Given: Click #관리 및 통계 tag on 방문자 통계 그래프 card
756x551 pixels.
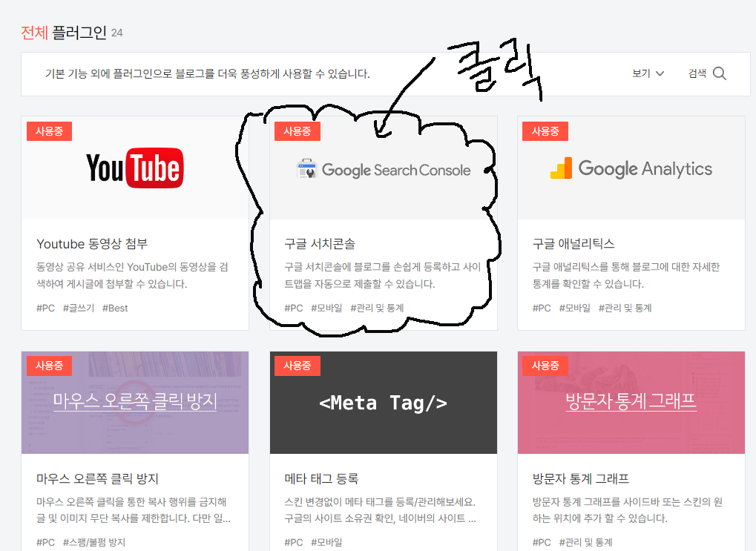Looking at the screenshot, I should point(586,542).
